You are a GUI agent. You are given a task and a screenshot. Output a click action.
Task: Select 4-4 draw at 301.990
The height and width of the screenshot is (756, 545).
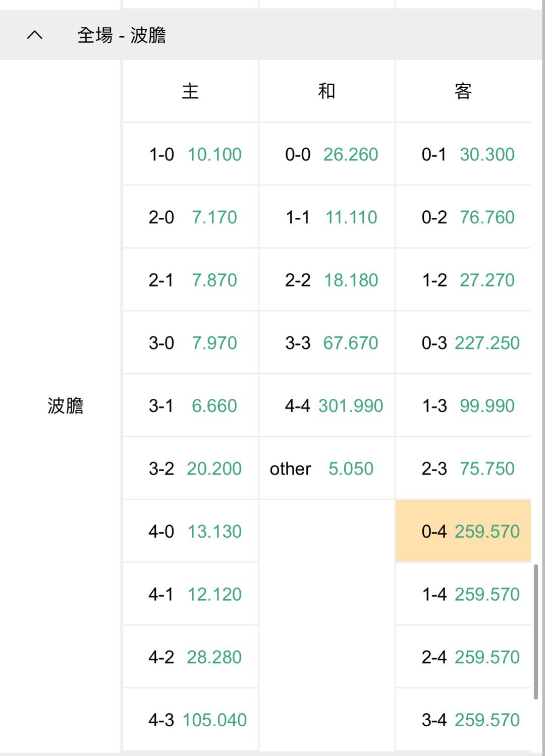point(327,405)
